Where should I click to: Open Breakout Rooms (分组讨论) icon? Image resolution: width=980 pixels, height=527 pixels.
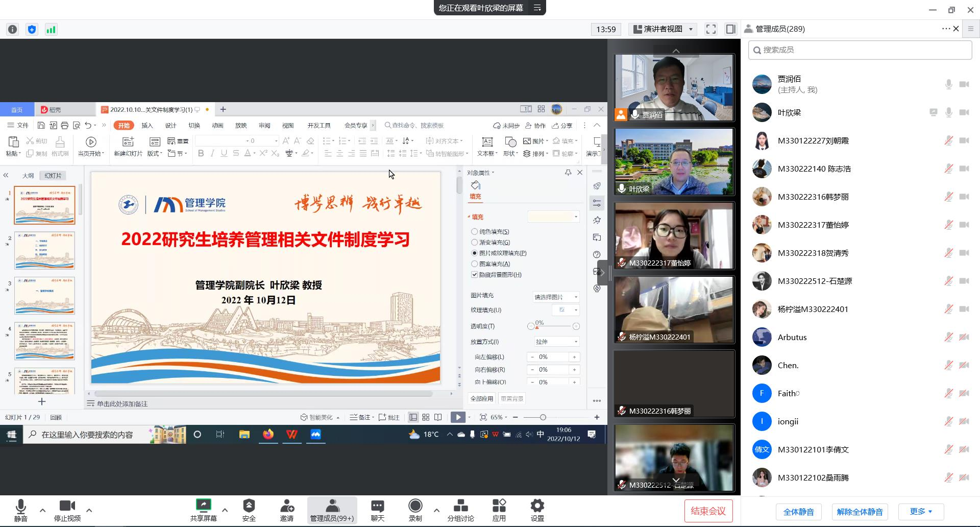coord(460,506)
